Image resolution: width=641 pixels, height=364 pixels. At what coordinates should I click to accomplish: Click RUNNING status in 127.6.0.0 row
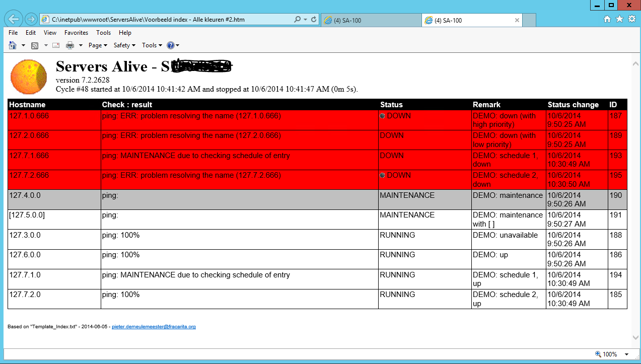tap(397, 255)
